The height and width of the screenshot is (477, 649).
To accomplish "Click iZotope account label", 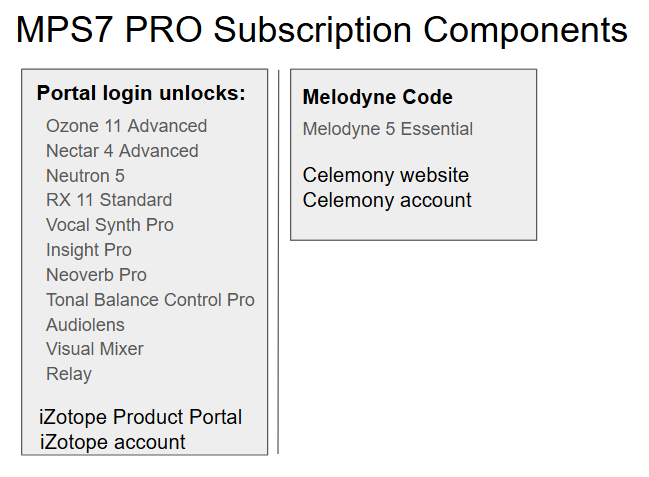I will 112,442.
